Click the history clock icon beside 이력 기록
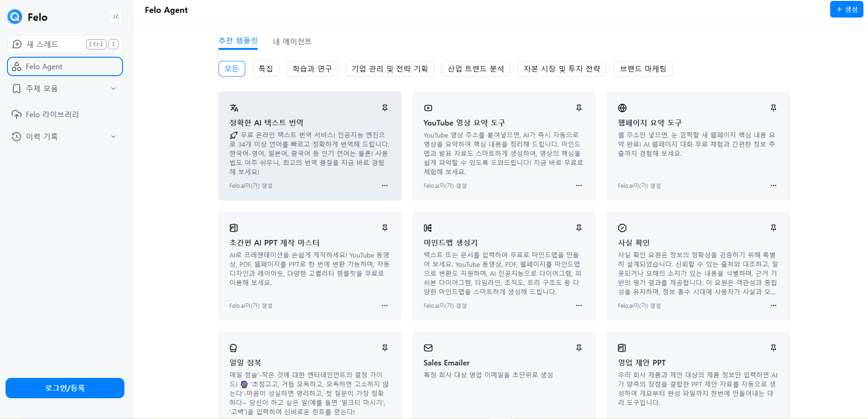 [x=17, y=137]
